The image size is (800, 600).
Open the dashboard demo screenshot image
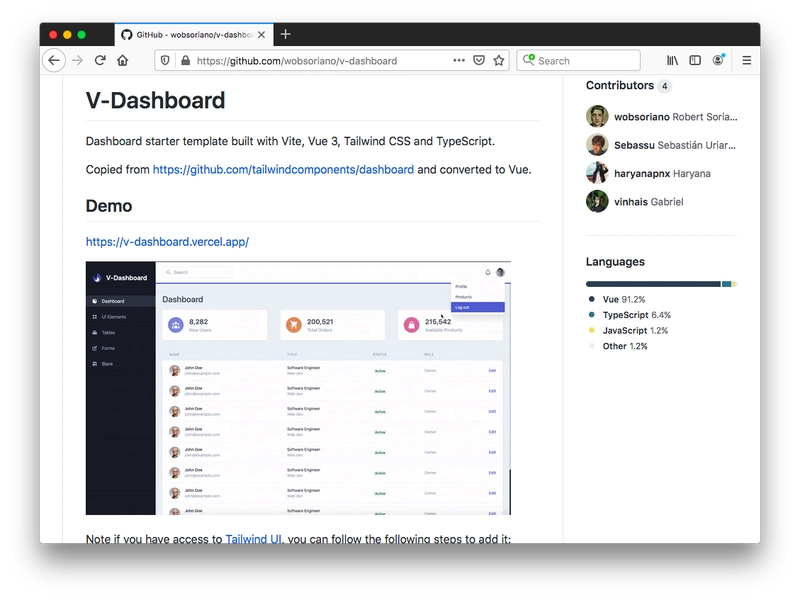pyautogui.click(x=298, y=388)
